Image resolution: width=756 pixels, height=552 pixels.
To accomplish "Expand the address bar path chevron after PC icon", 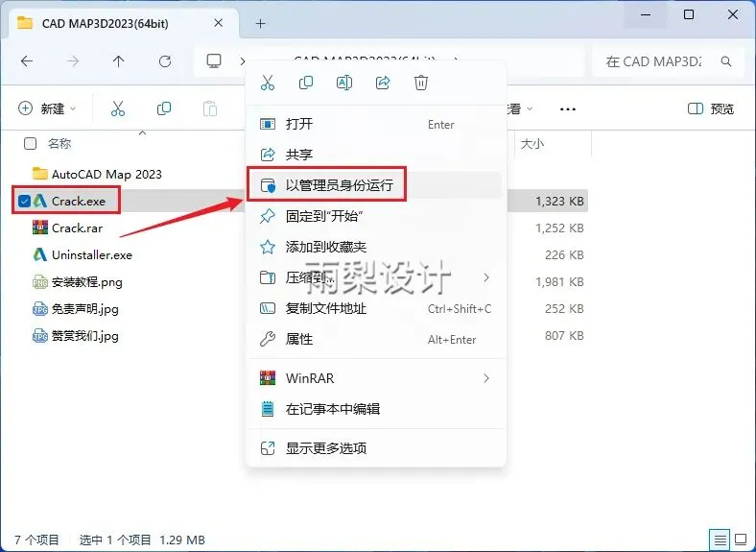I will click(243, 61).
